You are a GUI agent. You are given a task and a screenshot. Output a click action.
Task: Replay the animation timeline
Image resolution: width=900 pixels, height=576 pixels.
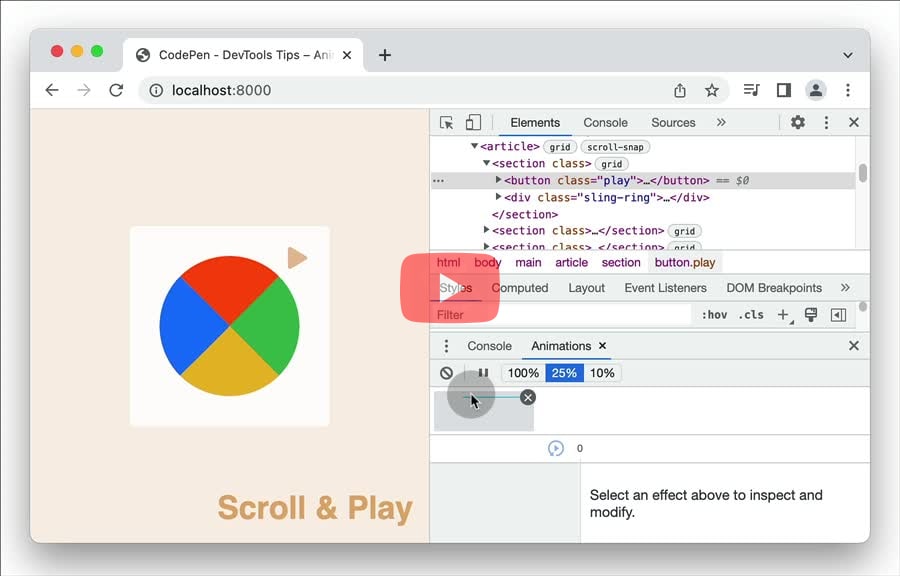point(556,448)
